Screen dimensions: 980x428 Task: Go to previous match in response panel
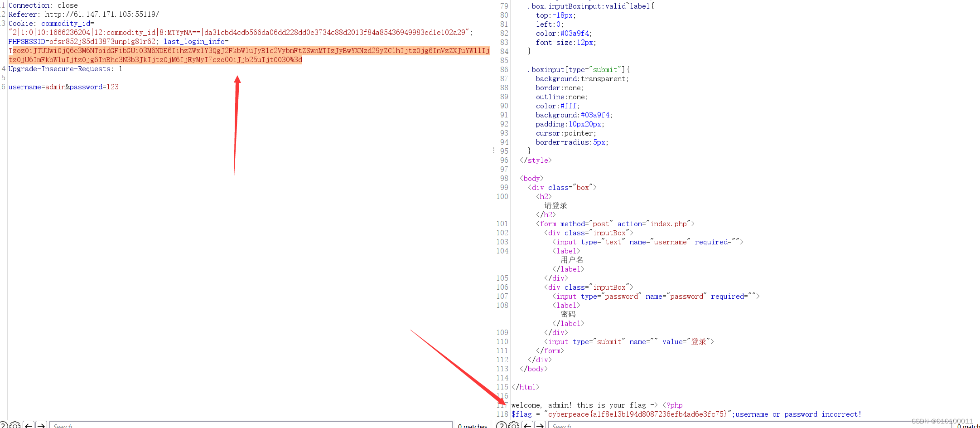[x=527, y=425]
